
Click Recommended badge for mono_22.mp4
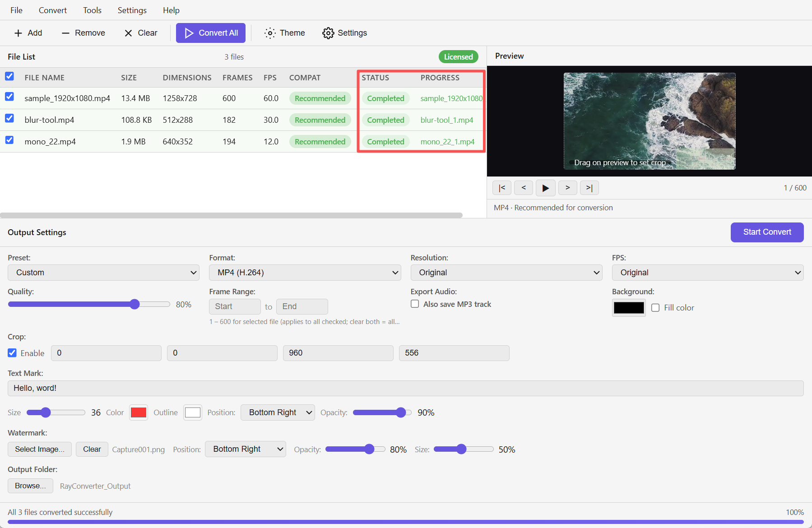tap(320, 142)
